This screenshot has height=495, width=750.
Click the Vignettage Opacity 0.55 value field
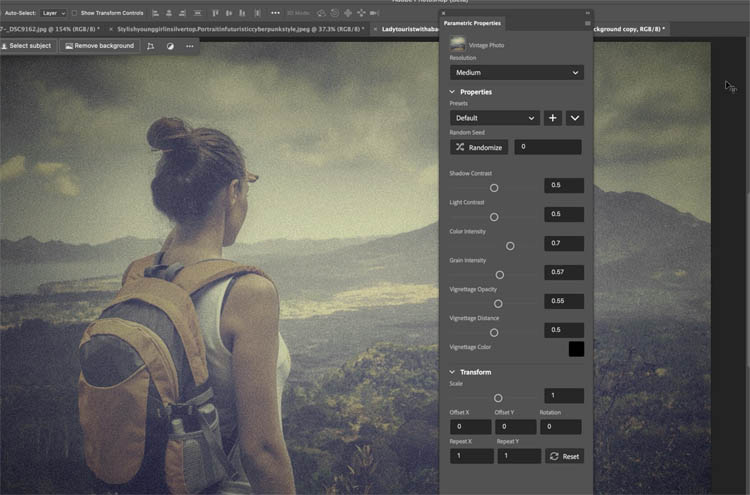point(564,301)
